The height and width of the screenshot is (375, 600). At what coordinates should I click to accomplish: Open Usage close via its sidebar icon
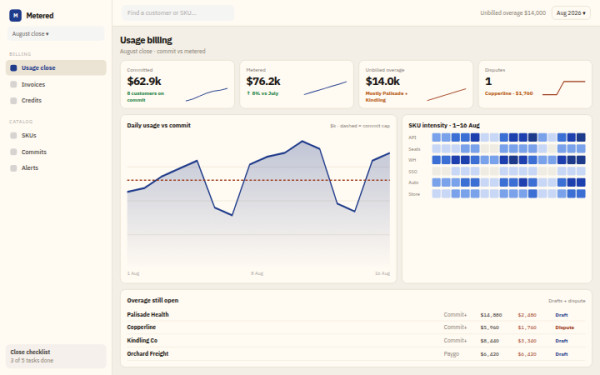pyautogui.click(x=13, y=68)
